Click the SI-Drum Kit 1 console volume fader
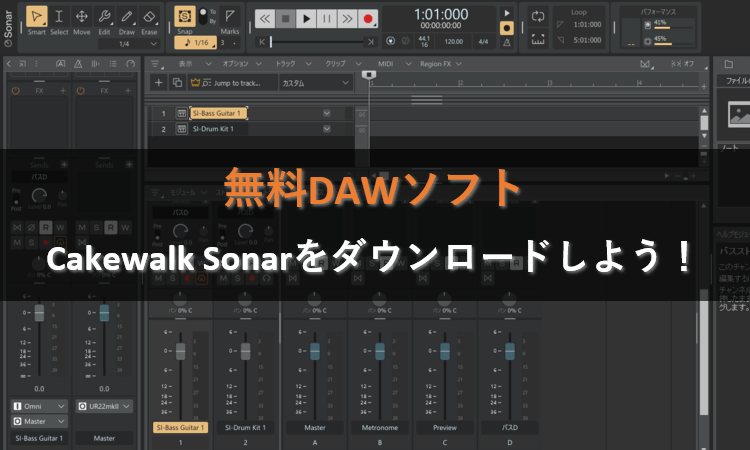This screenshot has height=450, width=750. [245, 351]
